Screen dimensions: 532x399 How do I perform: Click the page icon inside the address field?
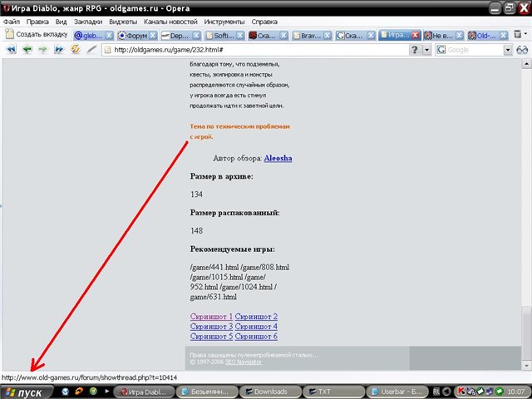pos(107,50)
